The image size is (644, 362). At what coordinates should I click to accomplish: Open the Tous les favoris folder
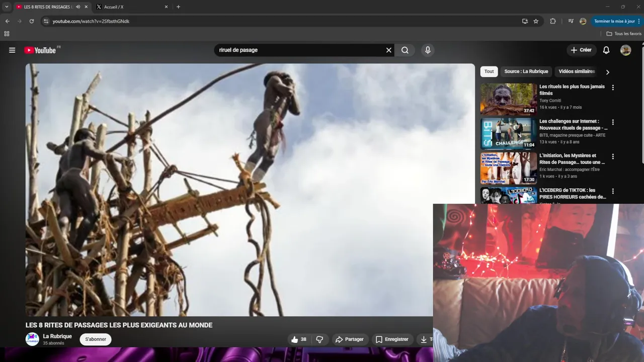(624, 34)
